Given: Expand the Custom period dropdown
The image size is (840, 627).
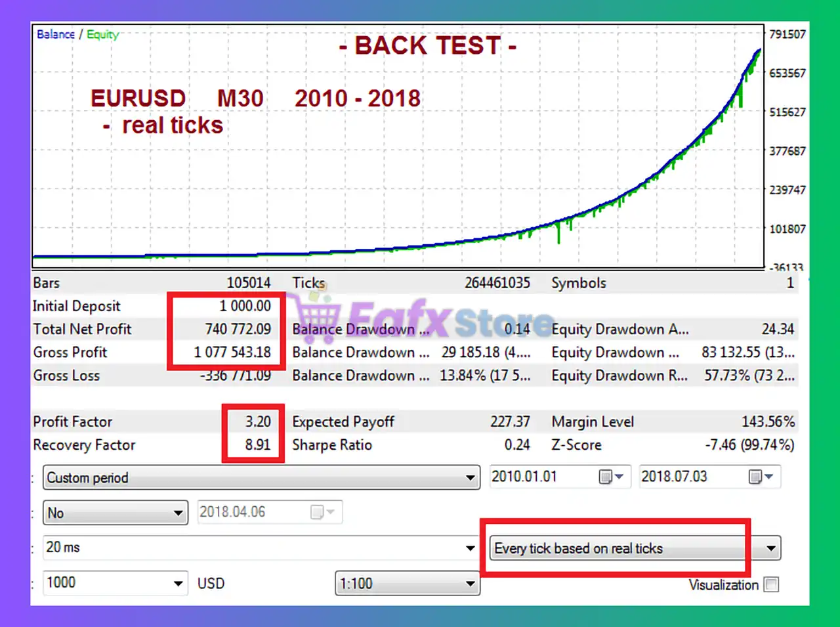Looking at the screenshot, I should 470,477.
